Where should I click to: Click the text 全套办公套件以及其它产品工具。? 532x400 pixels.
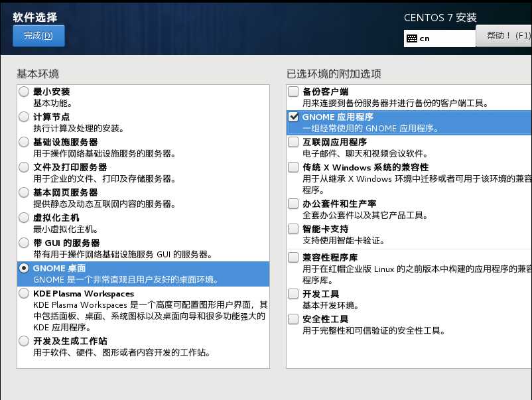tap(366, 215)
